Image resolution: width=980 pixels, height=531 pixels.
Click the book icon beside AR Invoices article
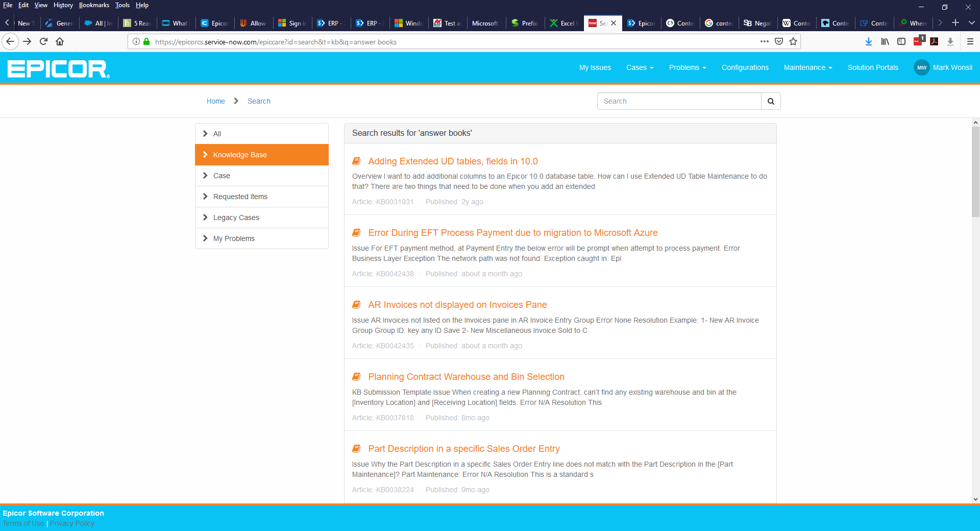tap(356, 305)
